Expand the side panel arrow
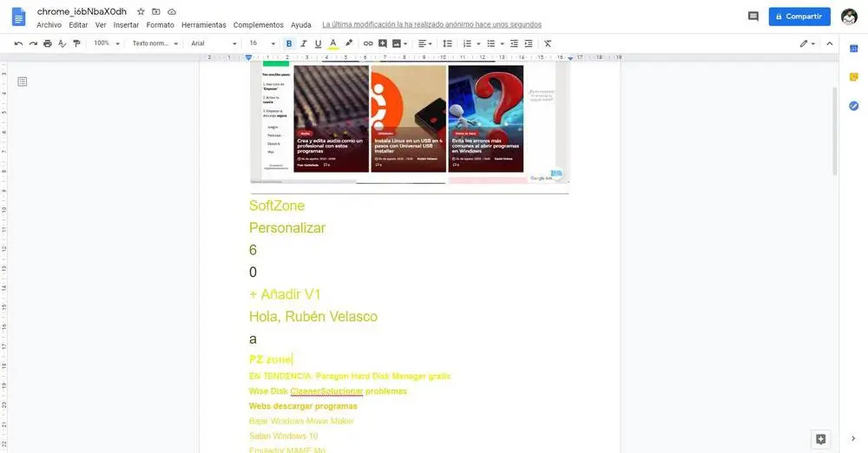This screenshot has width=868, height=453. (x=853, y=438)
